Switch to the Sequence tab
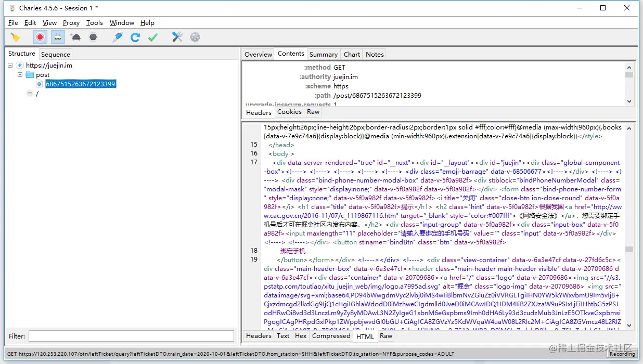Viewport: 643px width, 364px height. tap(56, 54)
